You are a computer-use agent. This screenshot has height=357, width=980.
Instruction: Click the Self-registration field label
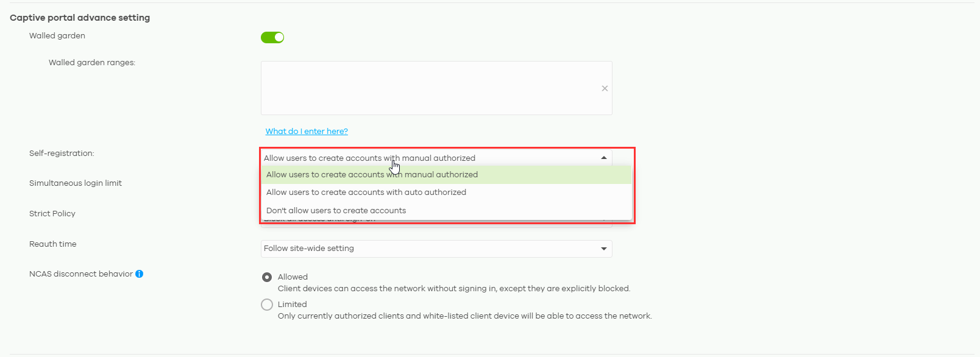tap(62, 154)
